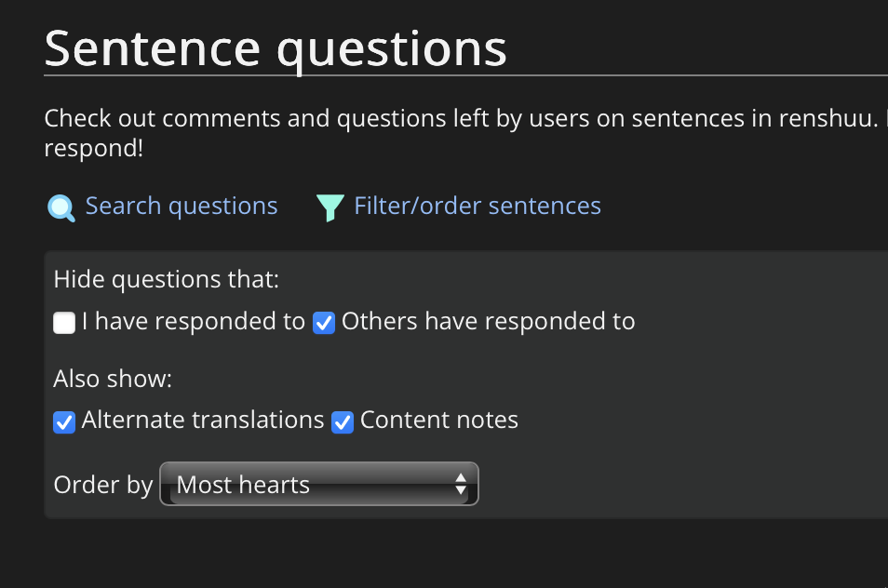Screen dimensions: 888x588
Task: Open the Filter/order sentences link
Action: 478,206
